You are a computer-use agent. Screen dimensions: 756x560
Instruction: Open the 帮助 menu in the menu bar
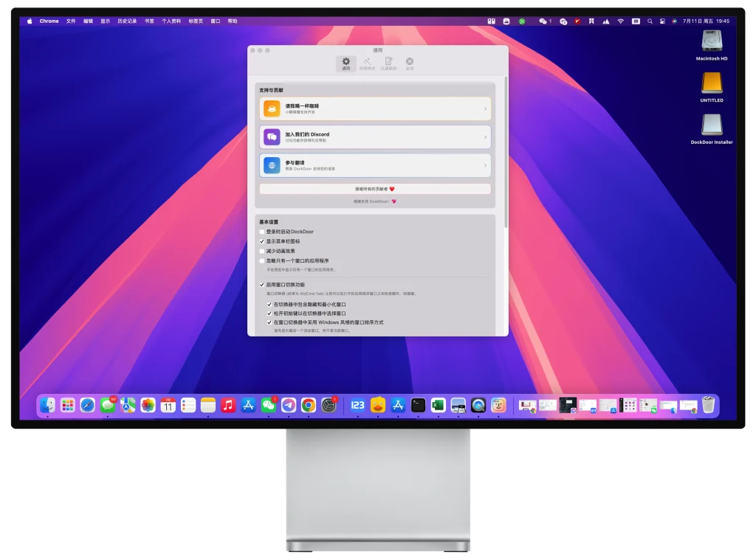pos(233,21)
